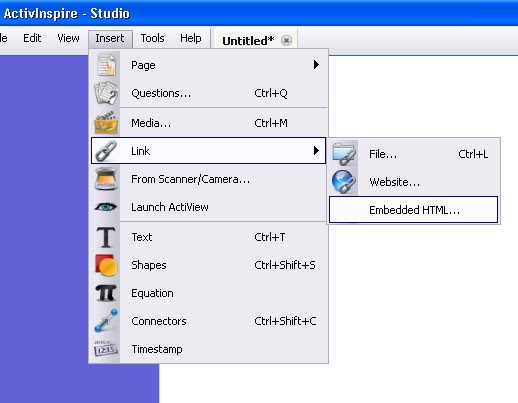The width and height of the screenshot is (518, 403).
Task: Click the File link folder icon
Action: click(x=344, y=154)
